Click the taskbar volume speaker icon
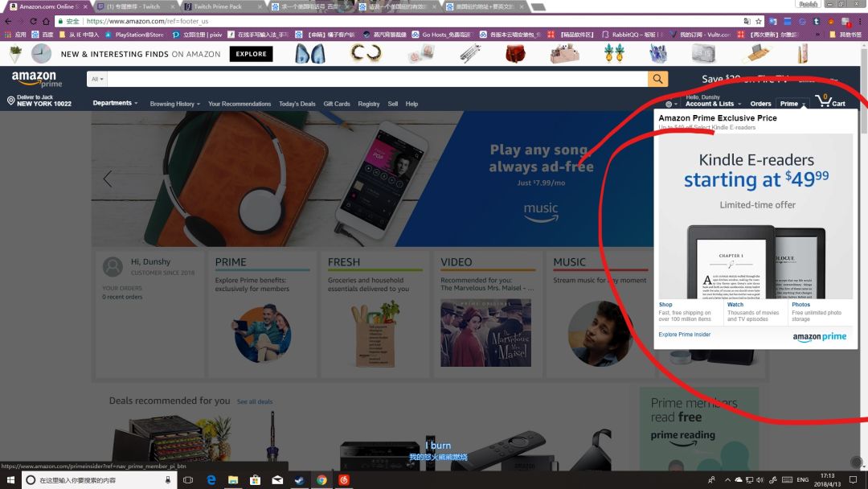Viewport: 868px width, 489px height. click(x=760, y=479)
